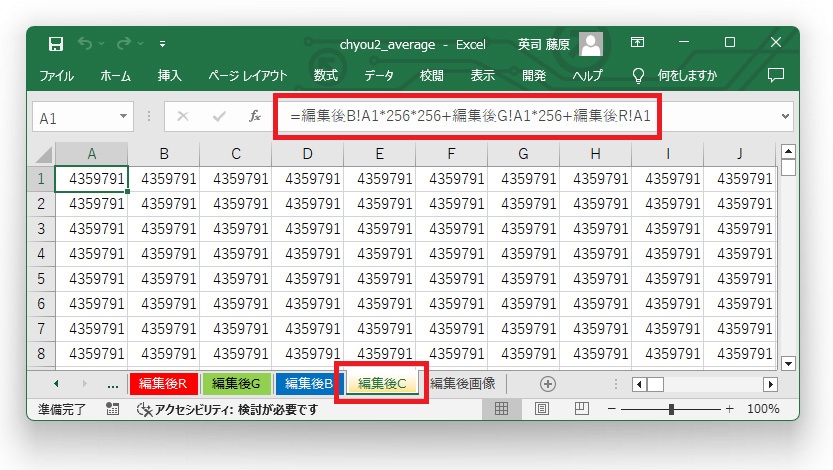Click horizontal scrollbar right arrow
This screenshot has height=470, width=833.
point(770,384)
